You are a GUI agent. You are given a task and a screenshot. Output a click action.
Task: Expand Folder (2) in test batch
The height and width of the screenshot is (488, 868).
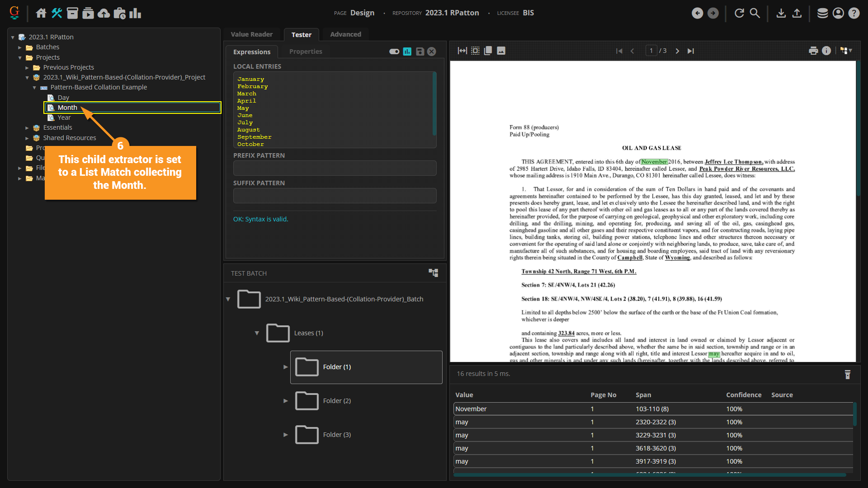coord(286,401)
